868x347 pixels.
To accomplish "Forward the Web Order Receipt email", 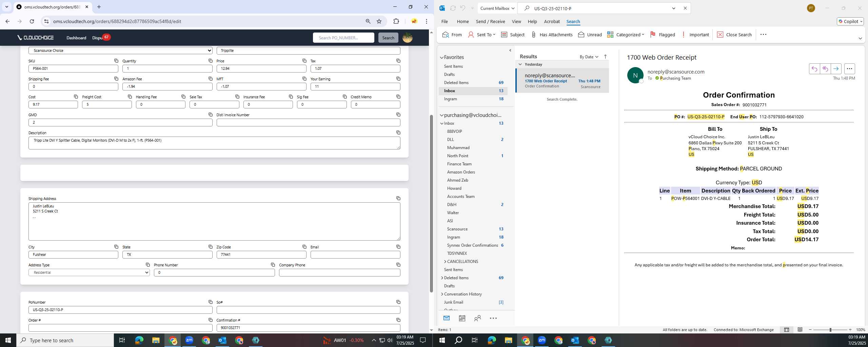I will [x=836, y=69].
